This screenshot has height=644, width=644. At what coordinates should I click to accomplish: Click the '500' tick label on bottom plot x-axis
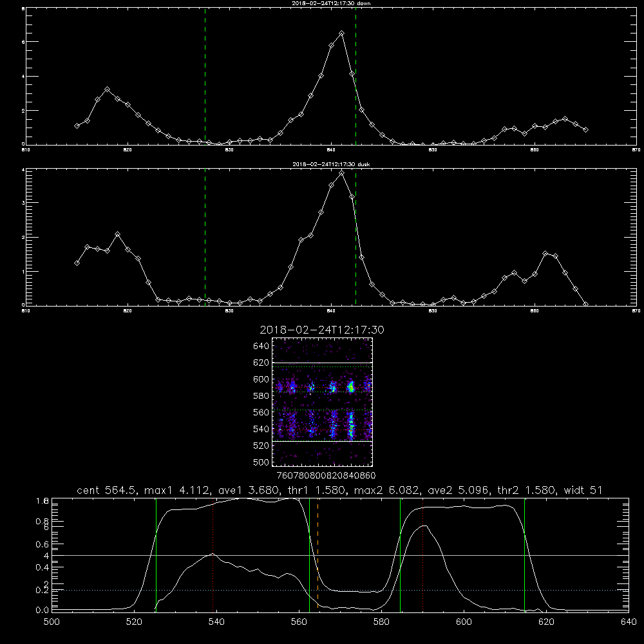[52, 622]
